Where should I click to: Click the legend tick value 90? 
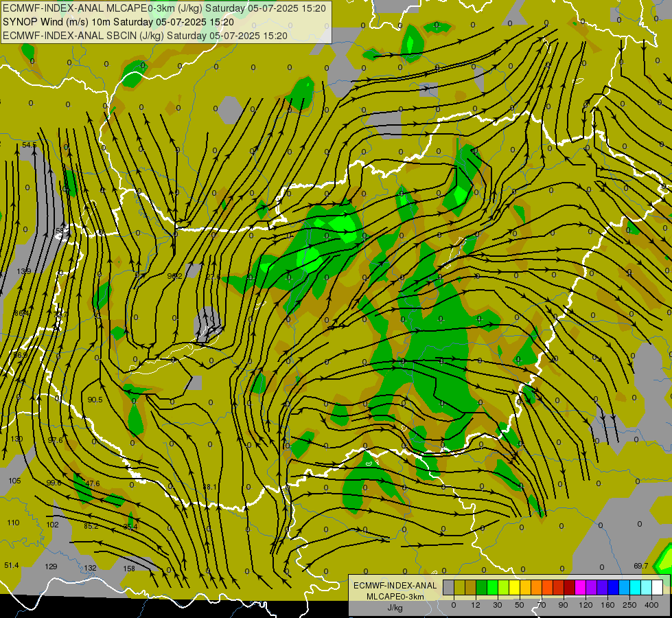[x=563, y=605]
